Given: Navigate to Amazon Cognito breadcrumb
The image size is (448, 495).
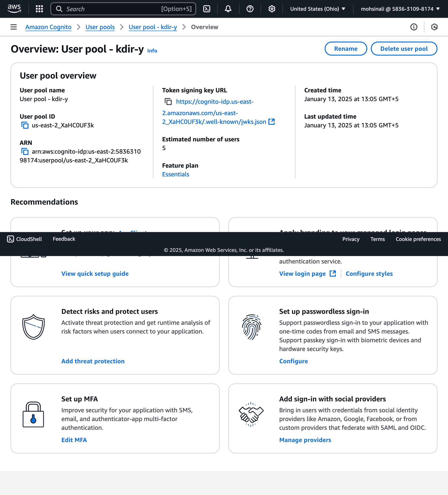Looking at the screenshot, I should click(48, 27).
